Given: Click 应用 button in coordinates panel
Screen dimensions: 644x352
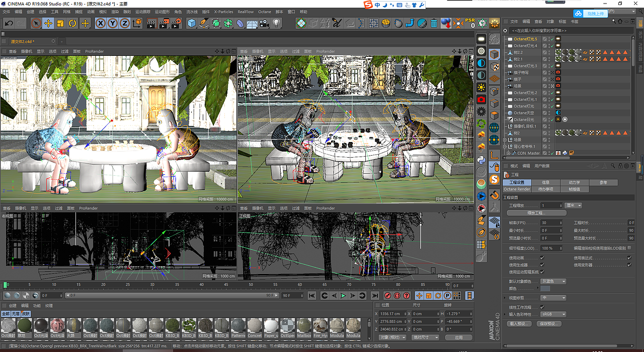Looking at the screenshot, I should (458, 337).
